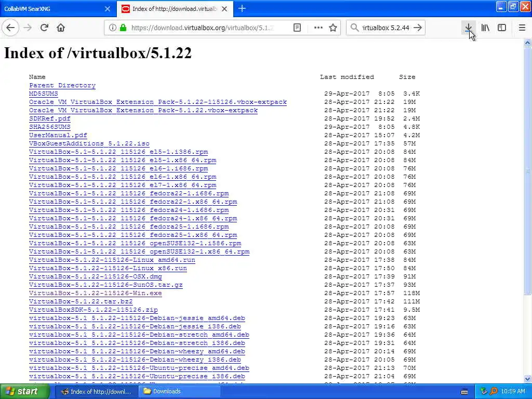Open the Parent Directory link

coord(62,85)
